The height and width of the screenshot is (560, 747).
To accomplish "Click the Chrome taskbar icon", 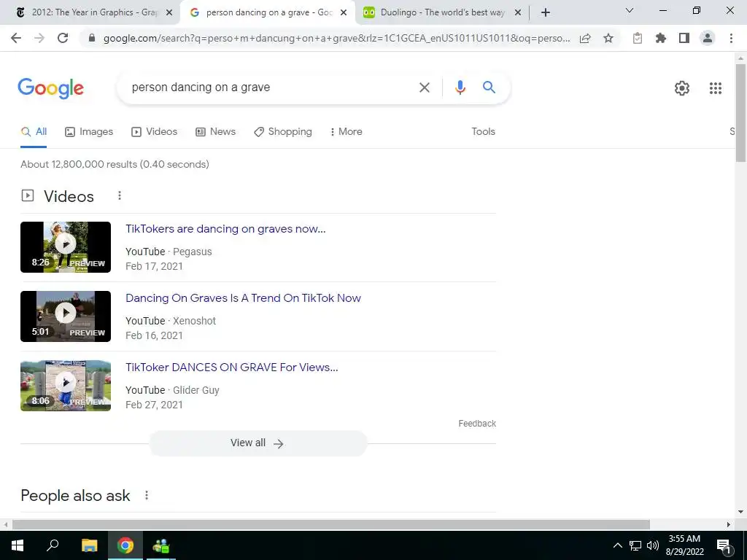I will point(125,545).
